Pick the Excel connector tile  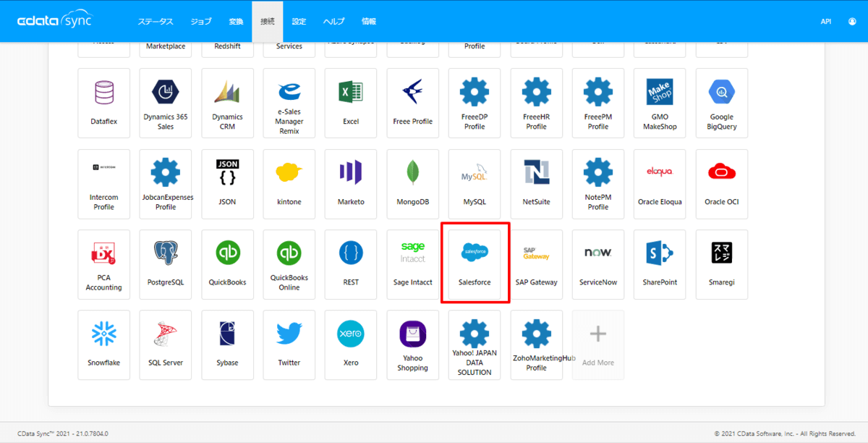coord(351,103)
